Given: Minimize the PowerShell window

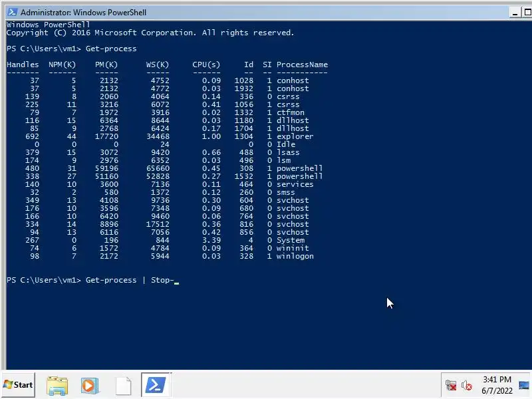Looking at the screenshot, I should [515, 13].
